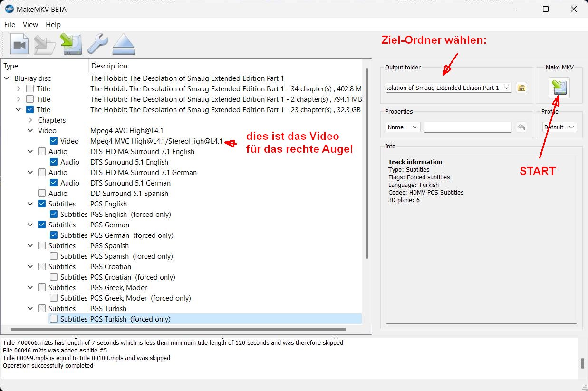Uncheck the Mpeg4 MVC video track

(x=54, y=141)
